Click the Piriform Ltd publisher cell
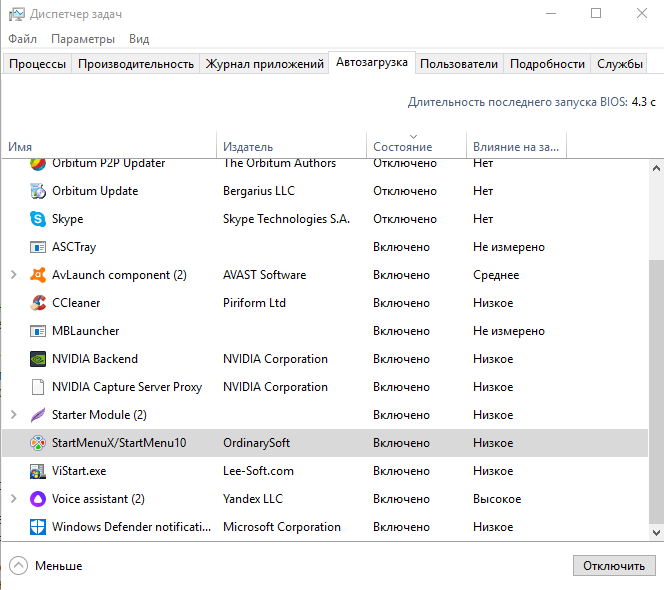 [255, 303]
